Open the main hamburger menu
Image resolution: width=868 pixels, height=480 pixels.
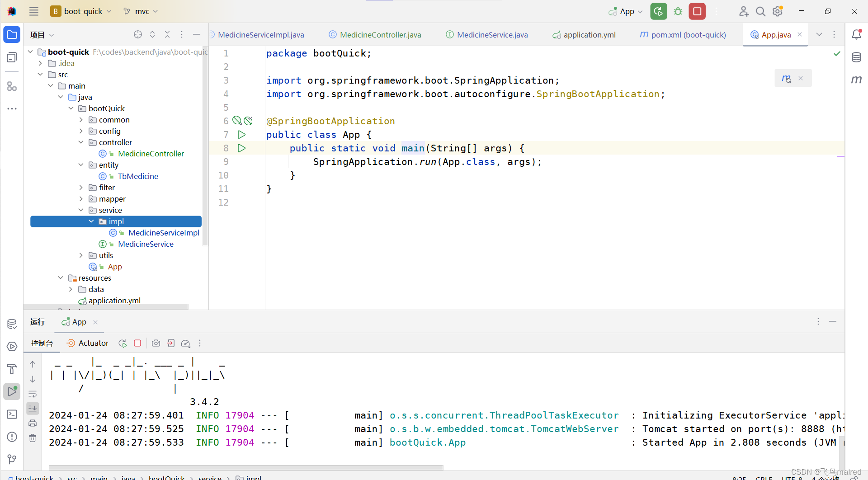(x=33, y=11)
